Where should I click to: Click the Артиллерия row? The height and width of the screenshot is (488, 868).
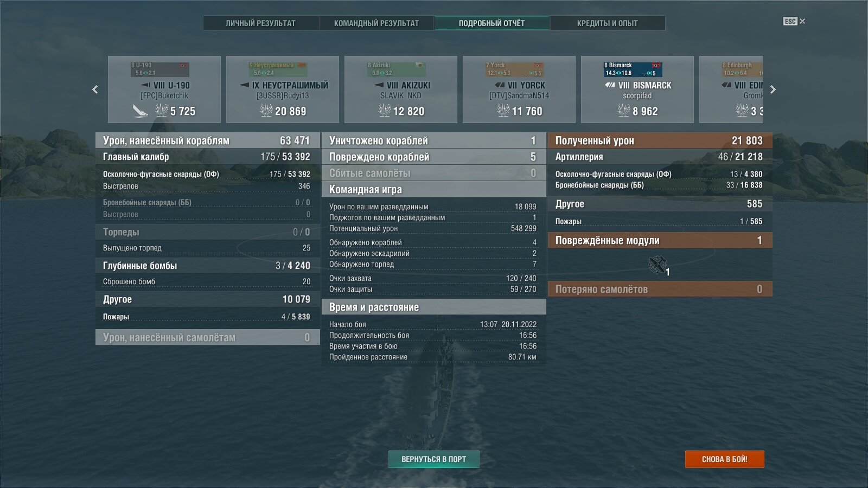pos(660,157)
